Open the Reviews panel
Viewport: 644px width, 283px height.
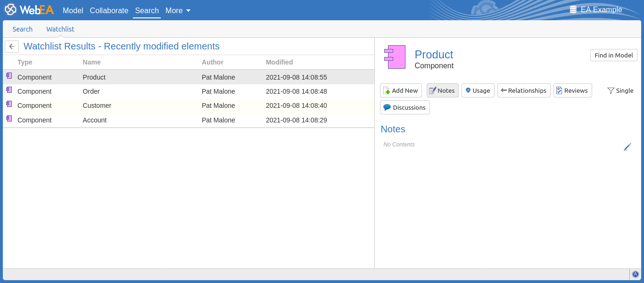point(572,90)
